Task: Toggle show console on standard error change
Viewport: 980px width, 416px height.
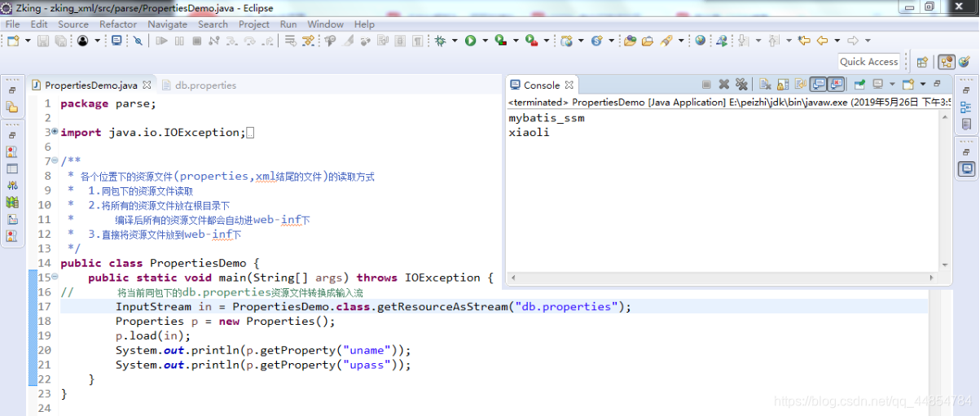Action: pyautogui.click(x=836, y=84)
